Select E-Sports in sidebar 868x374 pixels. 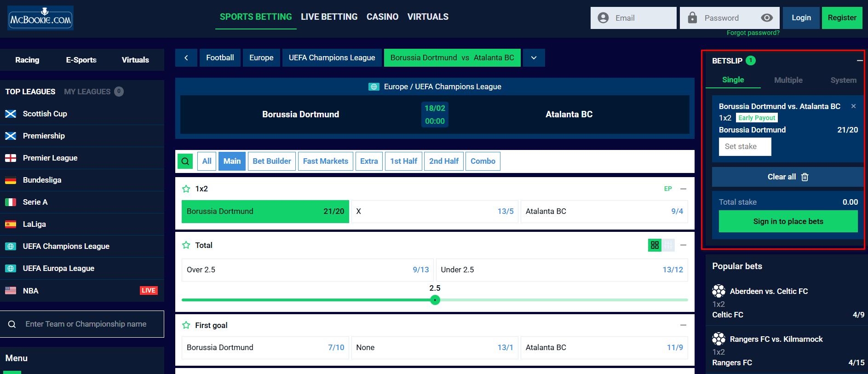(x=81, y=60)
